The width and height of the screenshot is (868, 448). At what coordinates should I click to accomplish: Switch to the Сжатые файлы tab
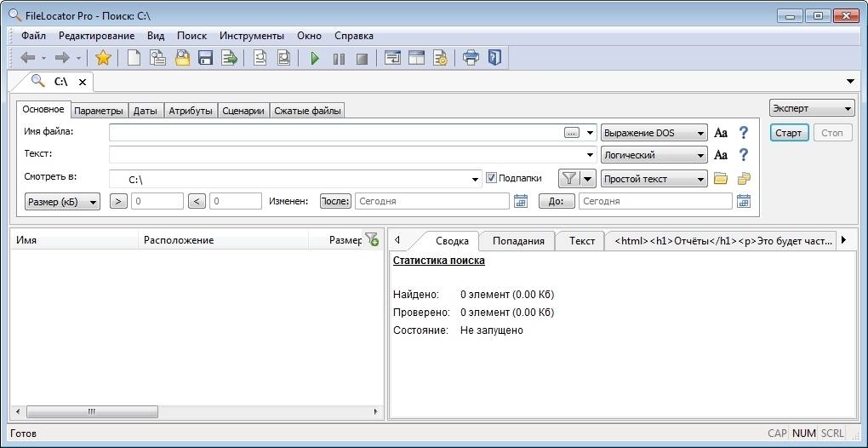point(307,111)
